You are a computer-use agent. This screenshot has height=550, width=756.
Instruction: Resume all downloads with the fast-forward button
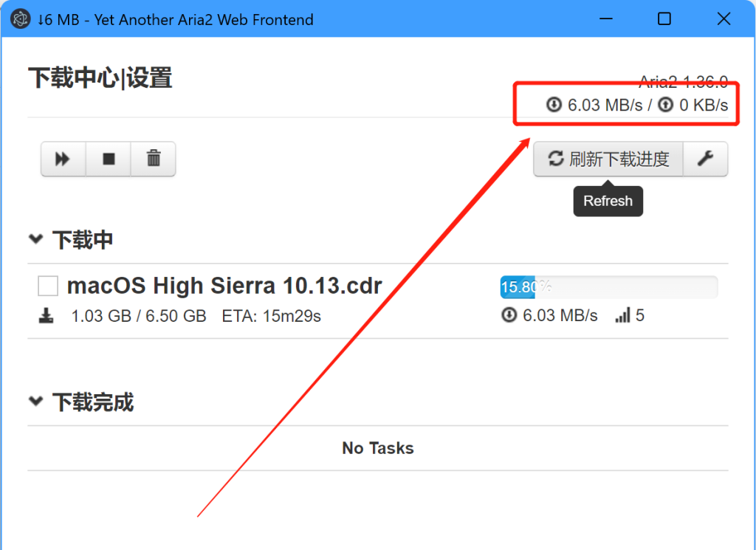pyautogui.click(x=63, y=159)
